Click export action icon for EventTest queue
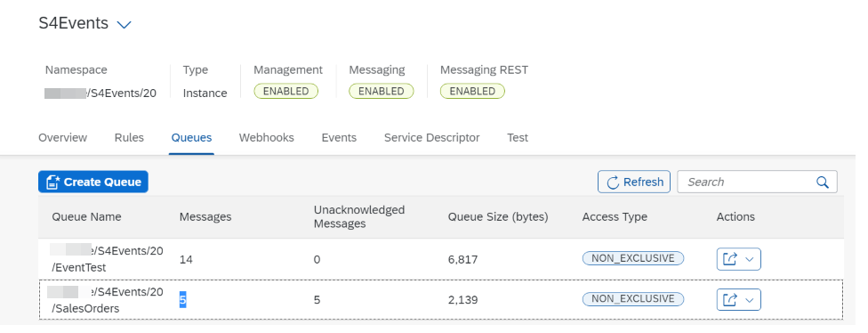This screenshot has width=868, height=333. [x=730, y=259]
